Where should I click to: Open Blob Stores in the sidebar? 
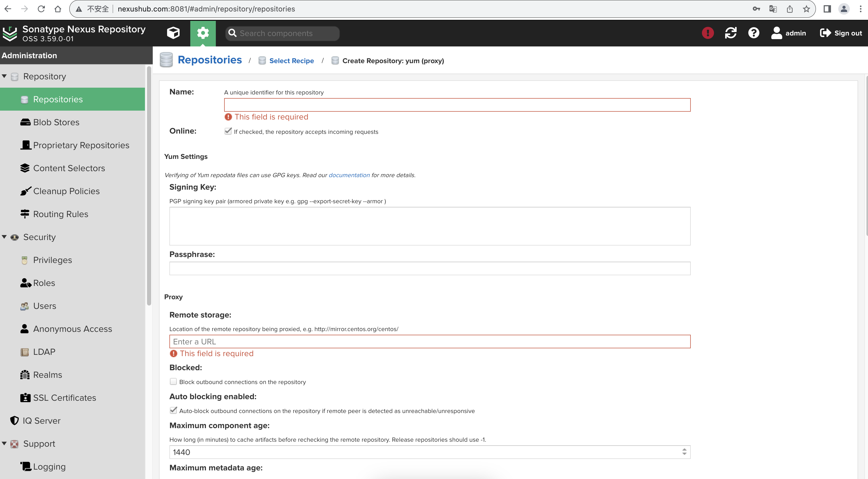click(72, 122)
